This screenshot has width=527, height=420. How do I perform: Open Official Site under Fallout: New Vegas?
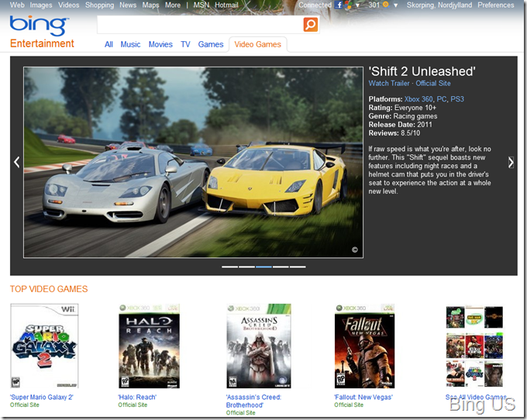[349, 405]
